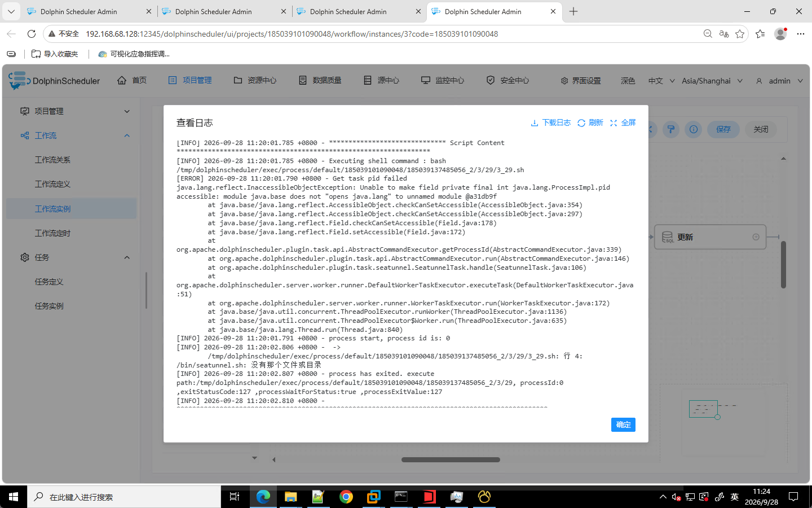
Task: Confirm the log dialog with 确定
Action: click(623, 424)
